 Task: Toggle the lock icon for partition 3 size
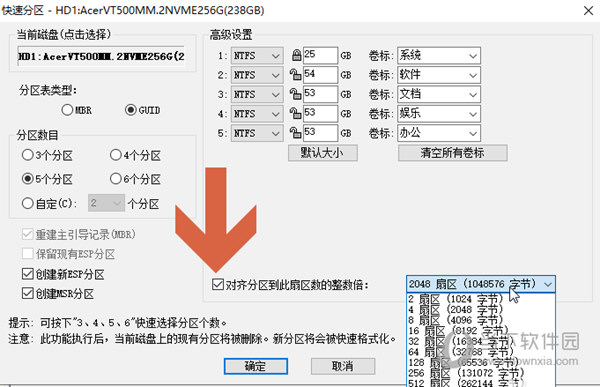point(295,94)
